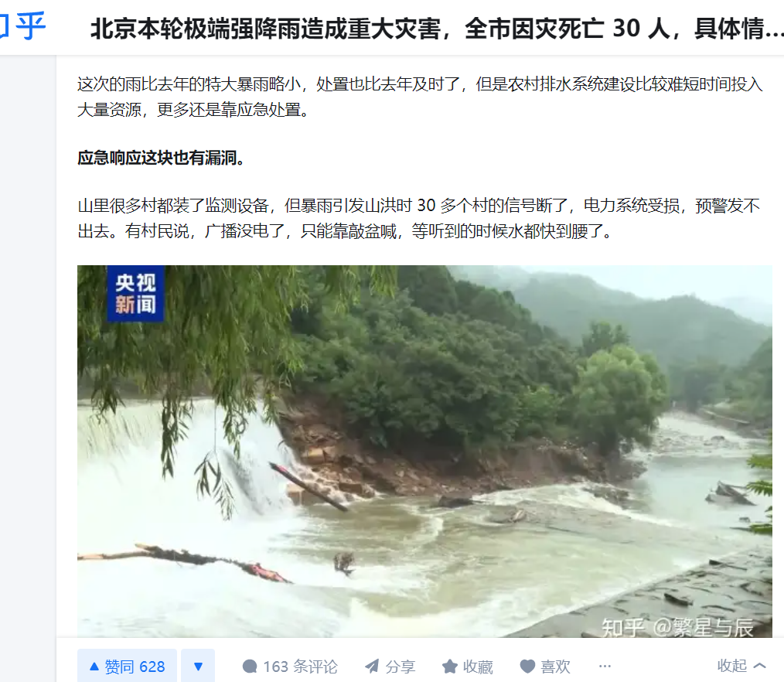Viewport: 784px width, 682px height.
Task: Open the question title about 北京极端强降雨
Action: click(x=437, y=29)
